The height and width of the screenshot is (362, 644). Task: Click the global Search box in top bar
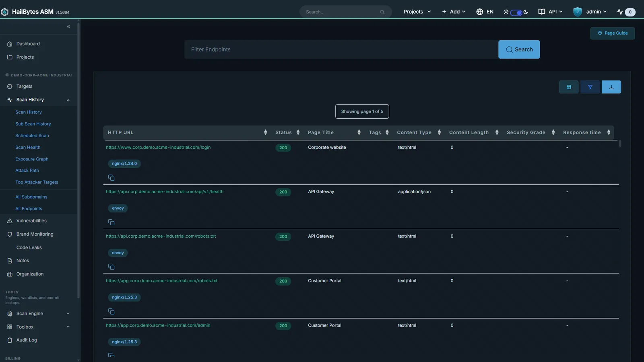pyautogui.click(x=345, y=12)
